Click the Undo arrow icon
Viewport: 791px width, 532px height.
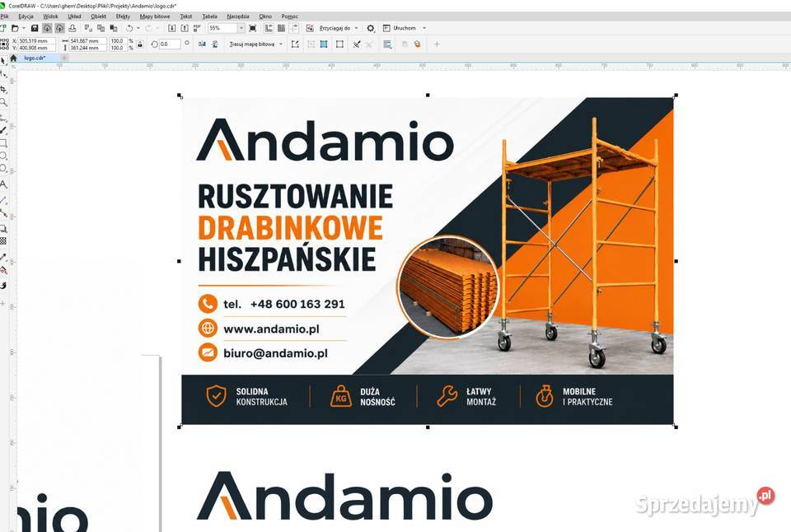pos(129,28)
